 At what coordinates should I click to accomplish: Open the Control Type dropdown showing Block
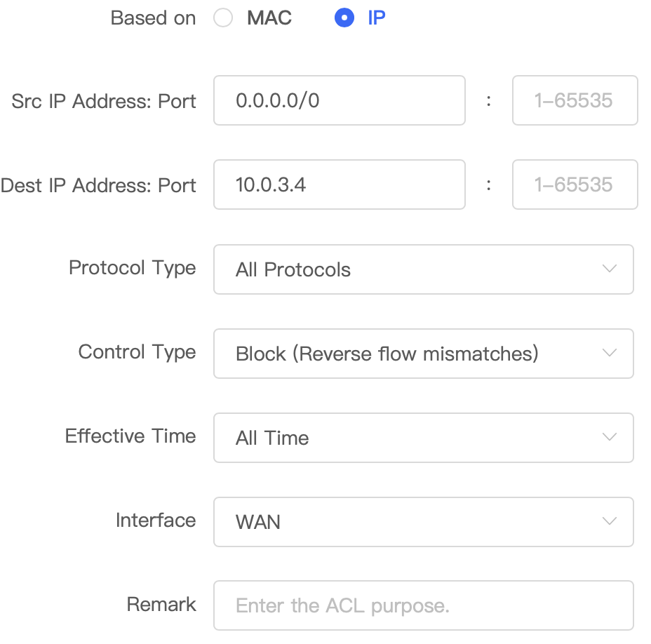coord(424,354)
